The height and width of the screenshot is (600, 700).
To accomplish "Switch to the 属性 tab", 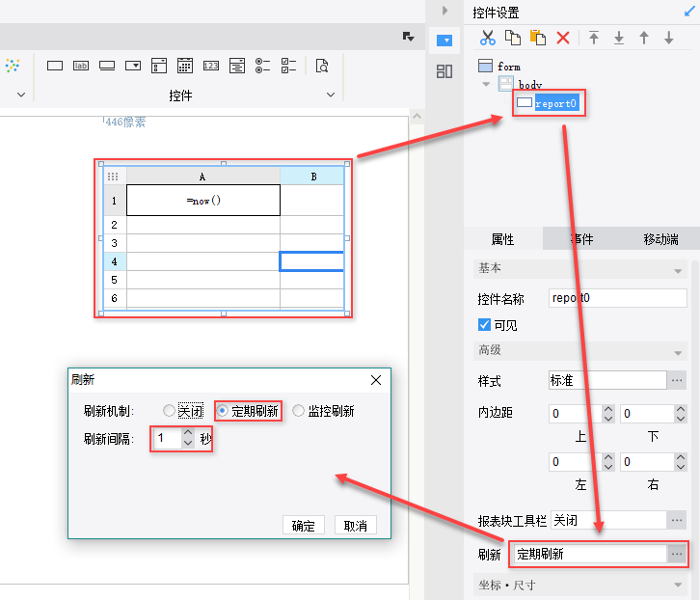I will (502, 239).
